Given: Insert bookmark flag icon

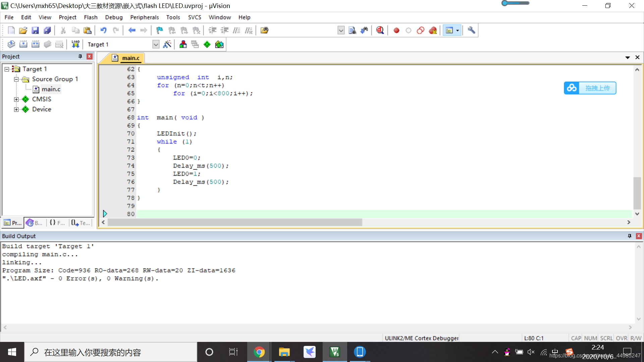Looking at the screenshot, I should (x=160, y=31).
